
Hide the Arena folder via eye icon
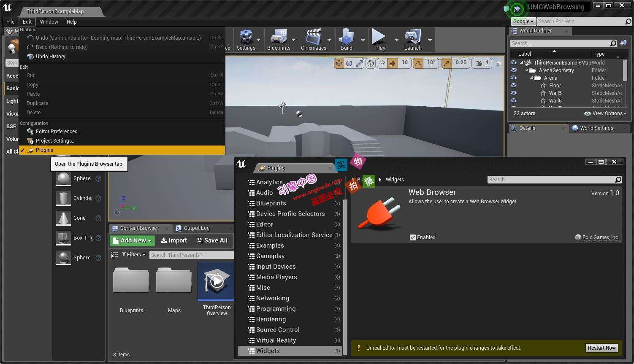[x=514, y=78]
